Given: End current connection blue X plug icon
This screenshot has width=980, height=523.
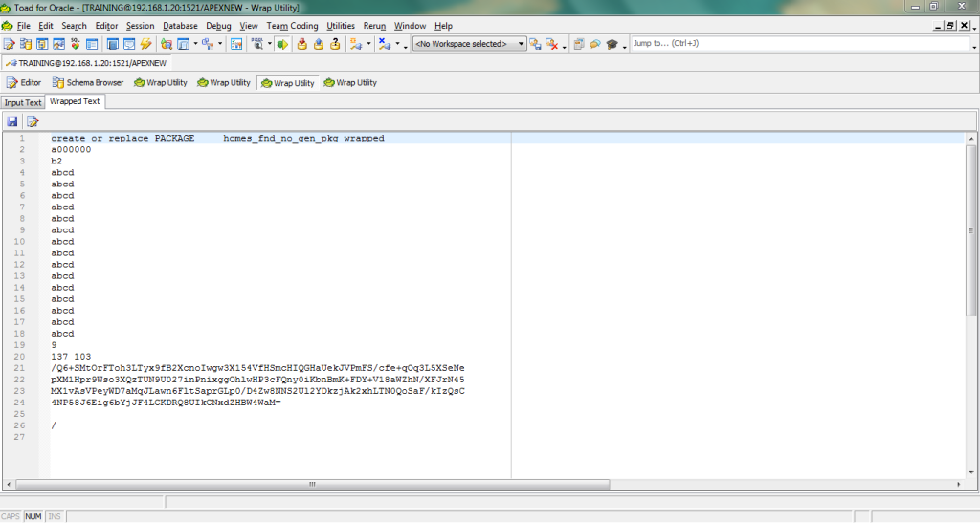Looking at the screenshot, I should (385, 44).
